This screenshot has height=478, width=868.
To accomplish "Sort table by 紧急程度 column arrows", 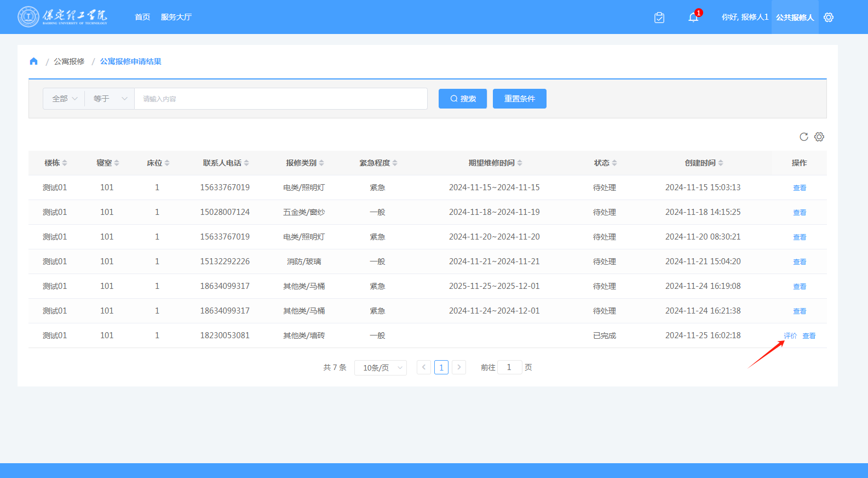I will pos(395,163).
